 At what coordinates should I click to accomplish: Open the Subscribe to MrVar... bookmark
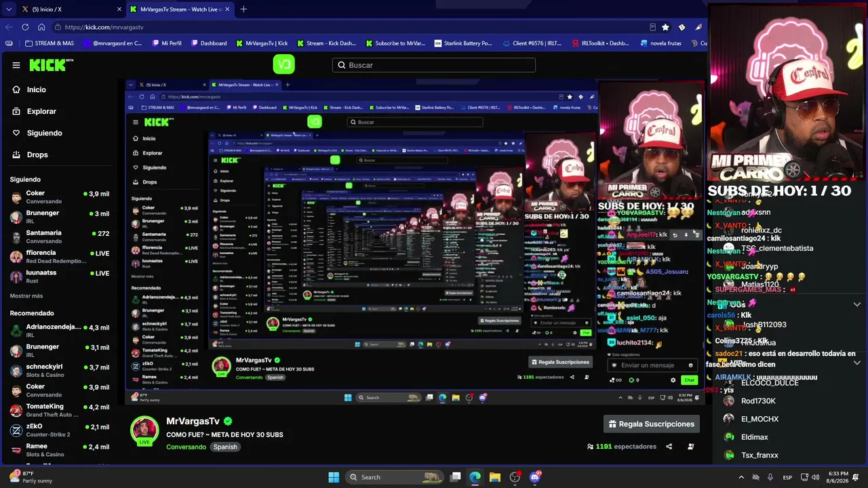pyautogui.click(x=395, y=43)
